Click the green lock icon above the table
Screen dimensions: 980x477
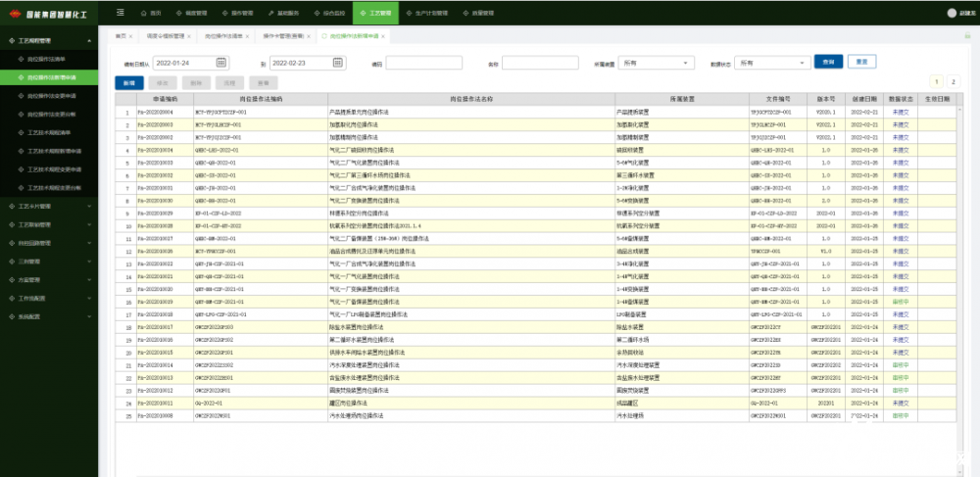(967, 36)
